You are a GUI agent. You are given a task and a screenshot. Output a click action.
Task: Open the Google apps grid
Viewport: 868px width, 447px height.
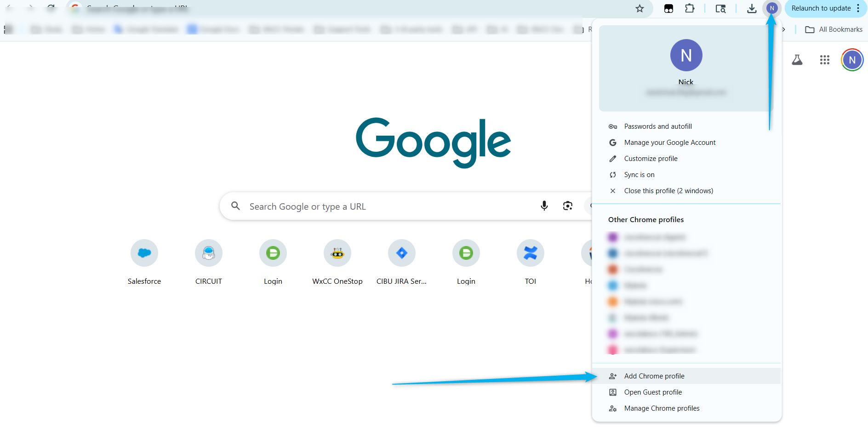pyautogui.click(x=824, y=60)
